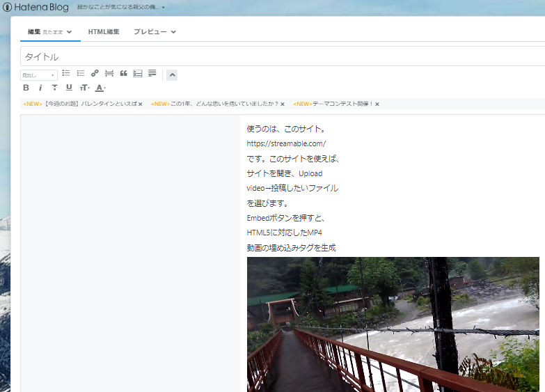Open the text color dropdown
Image resolution: width=545 pixels, height=392 pixels.
click(100, 88)
